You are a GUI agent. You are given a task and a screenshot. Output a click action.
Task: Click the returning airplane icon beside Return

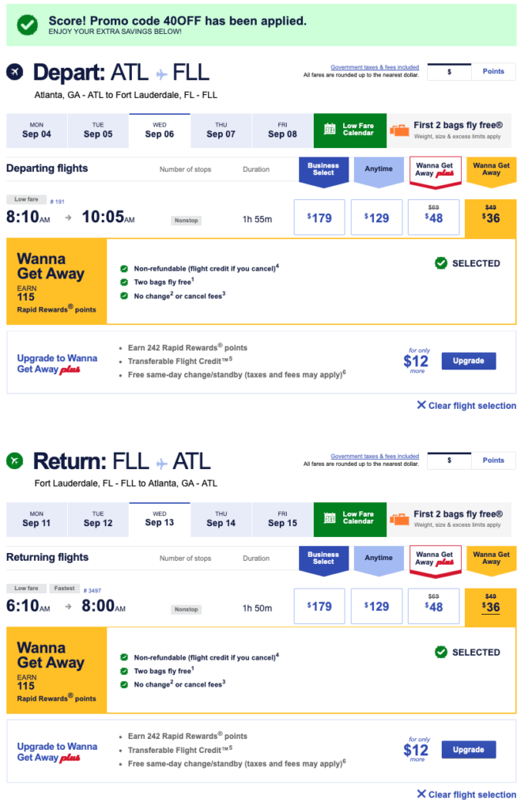15,460
